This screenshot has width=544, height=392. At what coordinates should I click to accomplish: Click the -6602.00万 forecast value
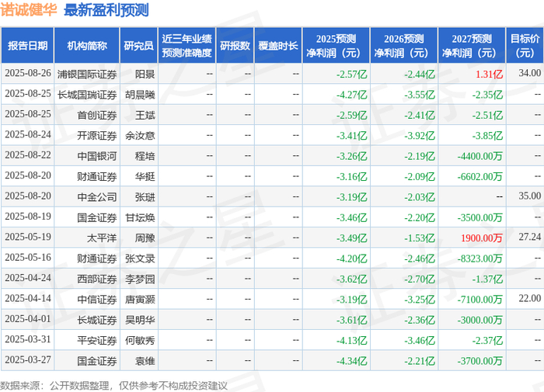click(479, 176)
